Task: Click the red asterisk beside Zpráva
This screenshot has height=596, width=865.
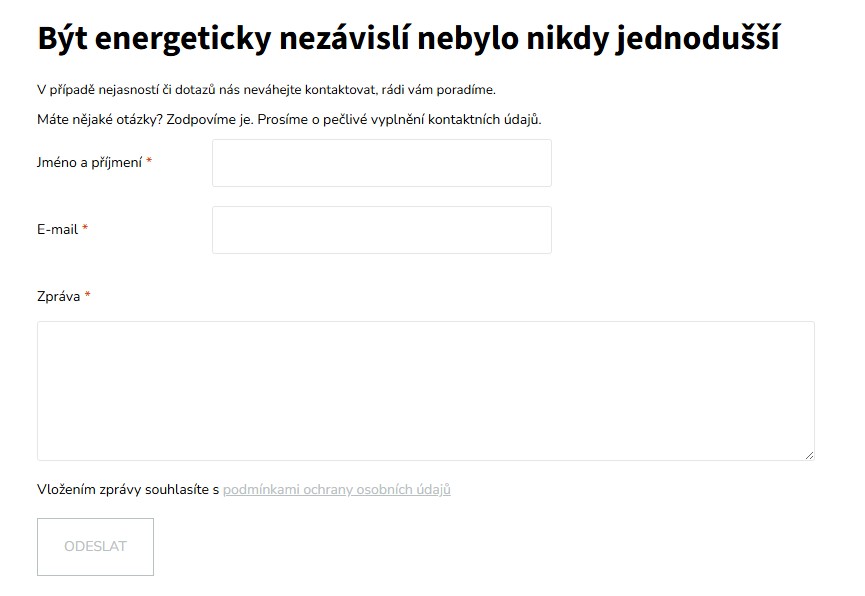Action: 88,296
